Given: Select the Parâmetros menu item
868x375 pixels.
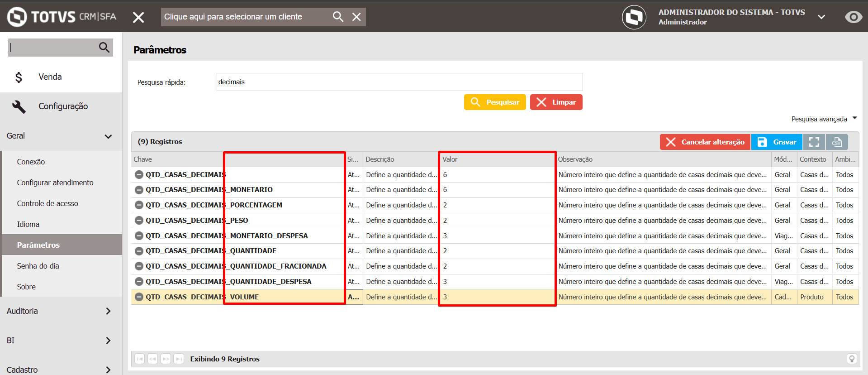Looking at the screenshot, I should tap(62, 245).
